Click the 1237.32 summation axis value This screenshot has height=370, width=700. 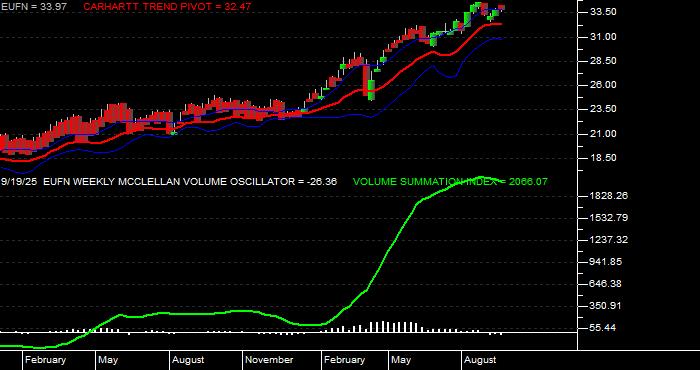[609, 240]
